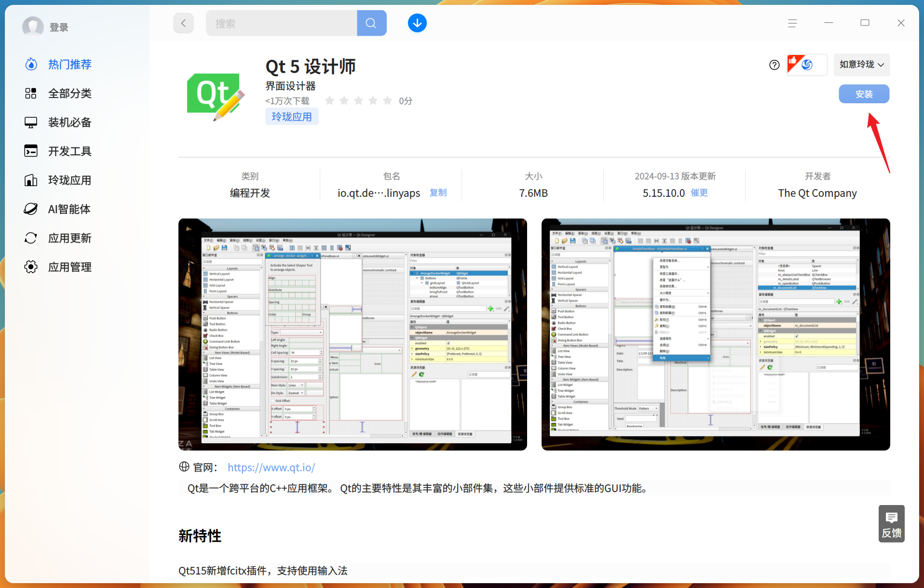Click the io.qt.de···.linyaps package name

click(x=379, y=193)
